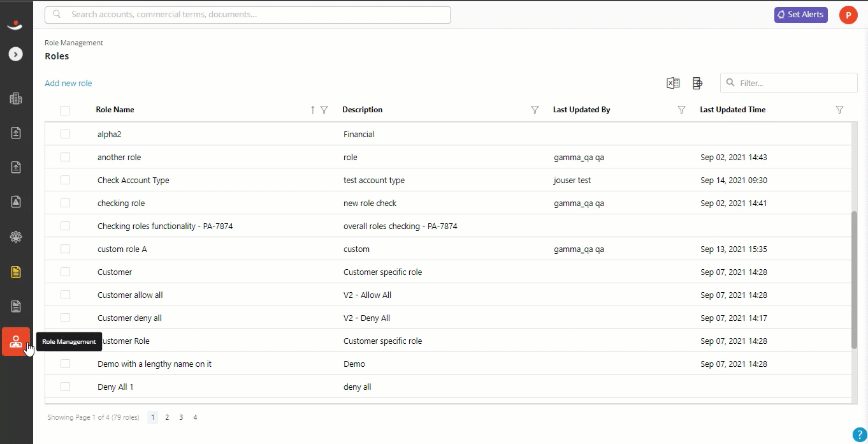The width and height of the screenshot is (868, 444).
Task: Check the Customer deny all checkbox
Action: [x=65, y=318]
